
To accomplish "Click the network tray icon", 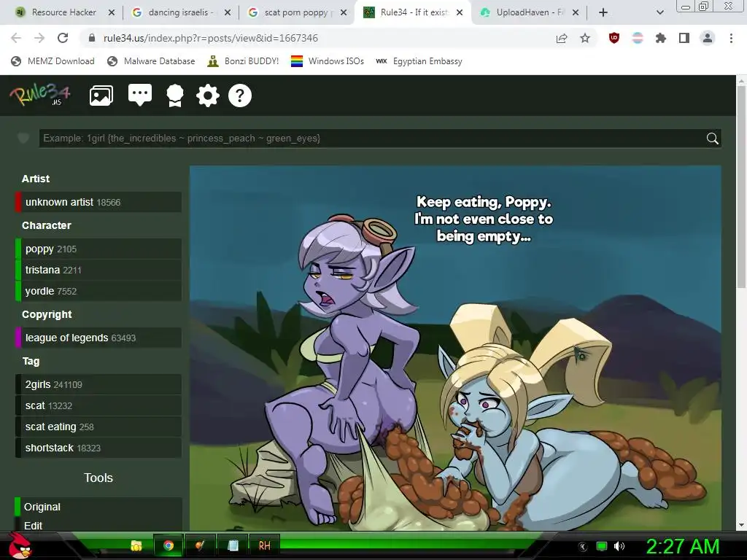I will [602, 546].
